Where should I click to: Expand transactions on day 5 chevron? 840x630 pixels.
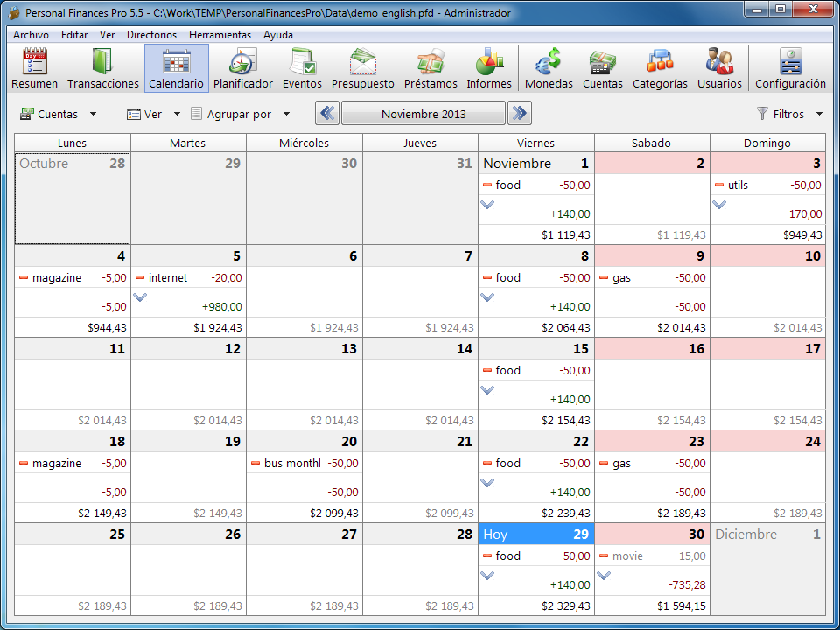[x=139, y=297]
